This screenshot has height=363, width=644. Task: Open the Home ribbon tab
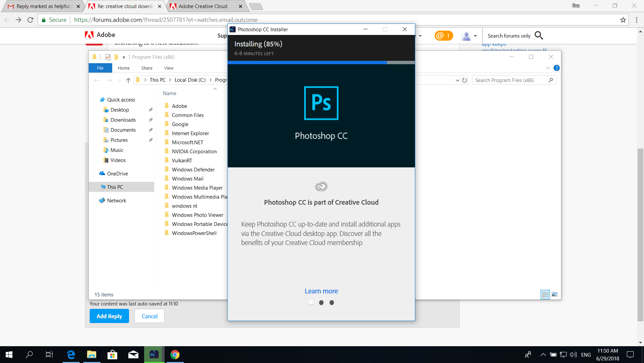[x=124, y=68]
